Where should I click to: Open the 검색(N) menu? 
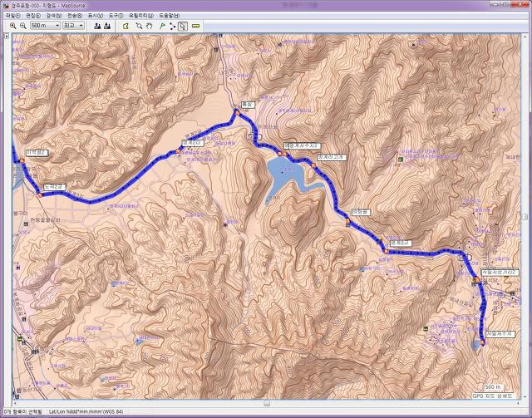coord(54,16)
